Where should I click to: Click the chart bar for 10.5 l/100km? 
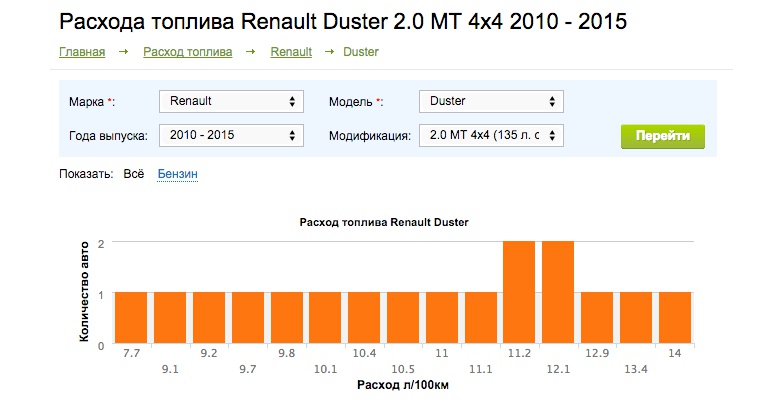403,318
